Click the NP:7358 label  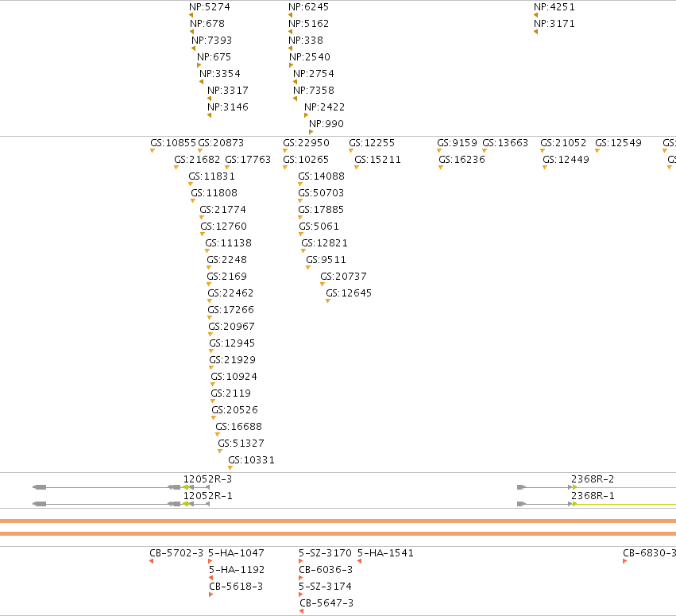314,91
